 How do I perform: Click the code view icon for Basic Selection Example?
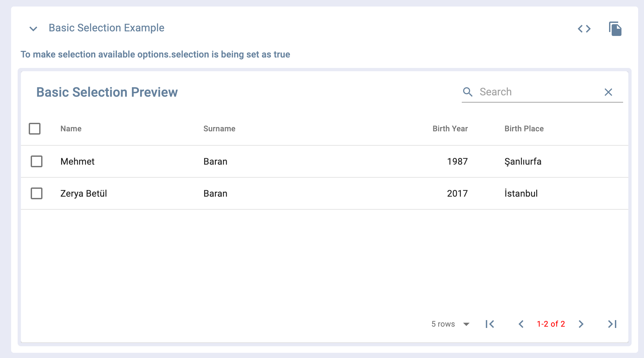pyautogui.click(x=585, y=29)
